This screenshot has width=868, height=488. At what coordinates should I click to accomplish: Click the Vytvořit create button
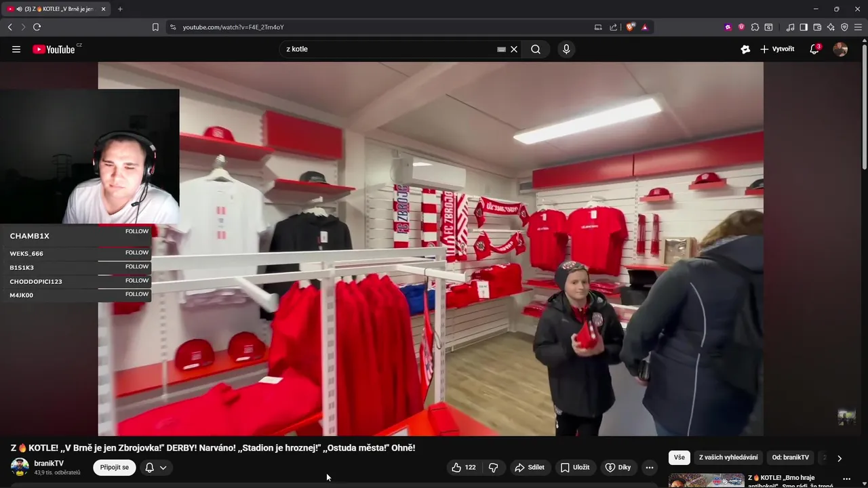(777, 49)
